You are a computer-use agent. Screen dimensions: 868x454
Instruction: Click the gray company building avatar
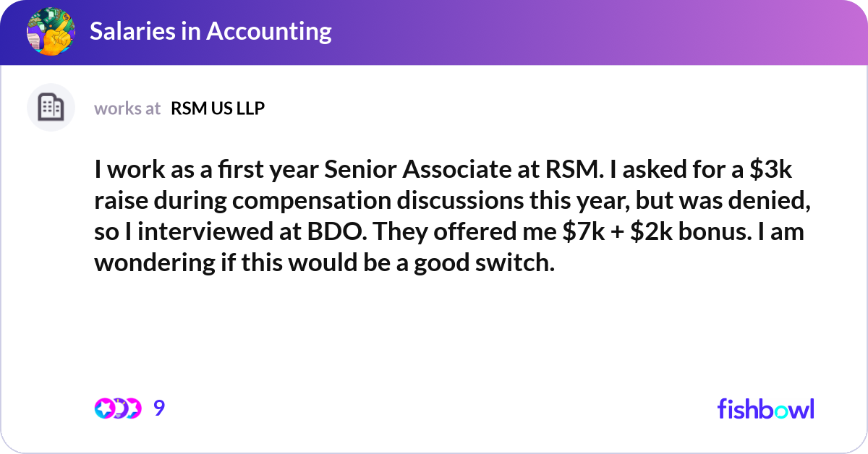coord(51,108)
